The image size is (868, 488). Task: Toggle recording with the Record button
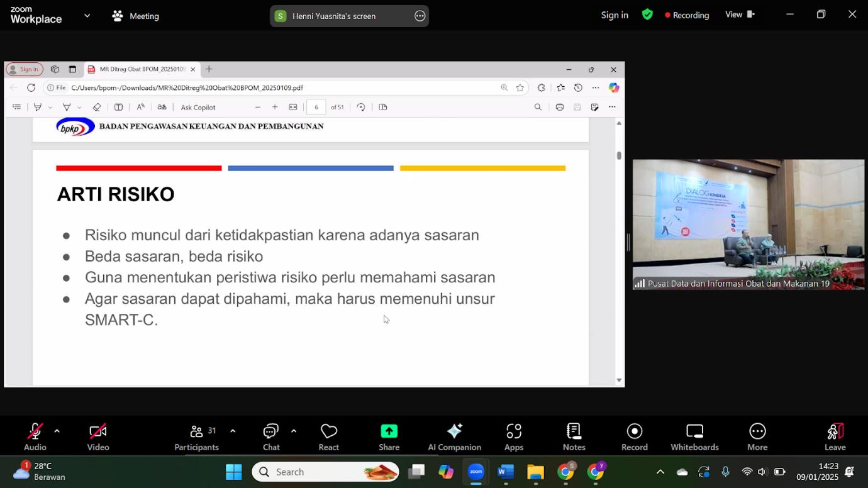pyautogui.click(x=634, y=437)
